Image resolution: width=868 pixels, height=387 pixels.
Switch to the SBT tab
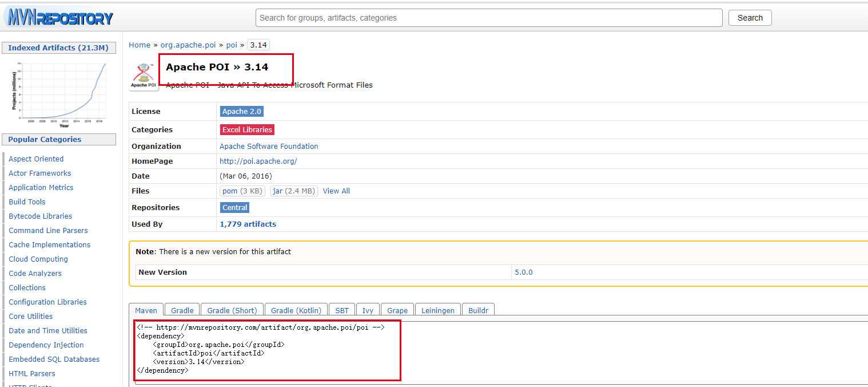click(x=342, y=310)
